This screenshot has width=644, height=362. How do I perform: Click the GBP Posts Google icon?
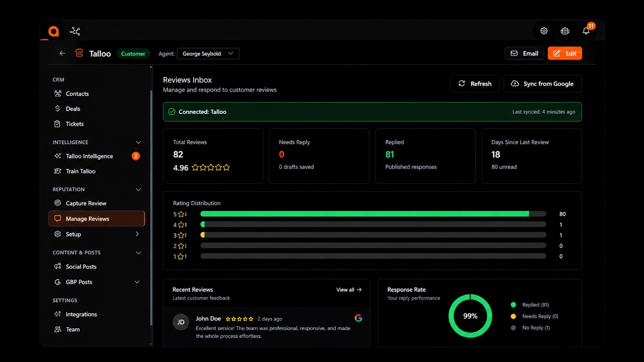pos(57,282)
